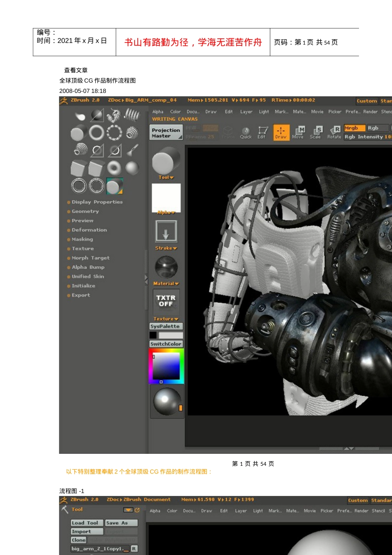Open Alpha menu in top screenshot

(x=158, y=112)
